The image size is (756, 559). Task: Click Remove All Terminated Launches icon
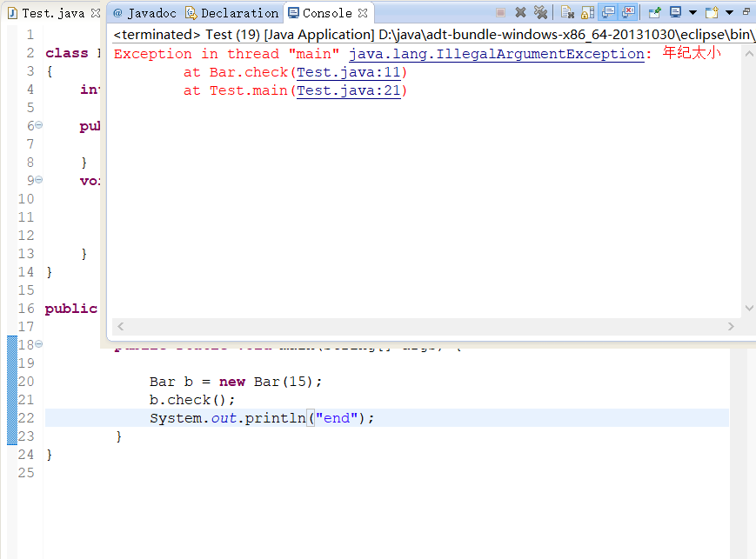pyautogui.click(x=540, y=11)
